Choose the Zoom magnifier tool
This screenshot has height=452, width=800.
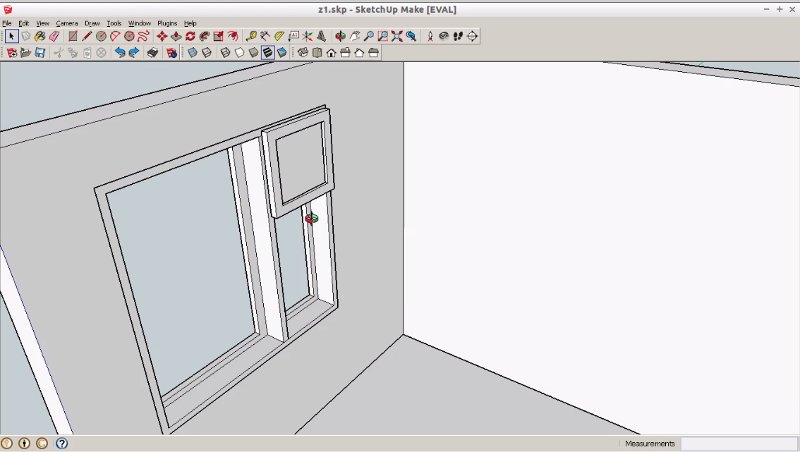coord(368,36)
